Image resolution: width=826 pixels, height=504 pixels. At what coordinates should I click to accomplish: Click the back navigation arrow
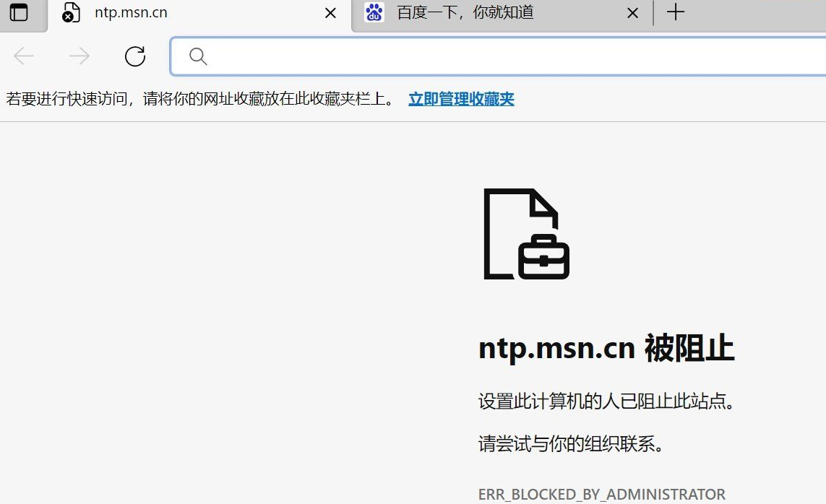24,56
